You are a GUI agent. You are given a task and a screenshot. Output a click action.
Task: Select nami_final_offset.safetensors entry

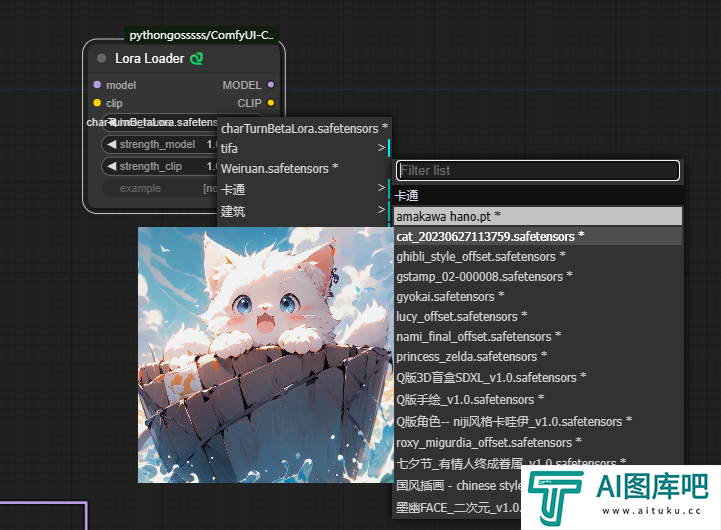point(538,336)
